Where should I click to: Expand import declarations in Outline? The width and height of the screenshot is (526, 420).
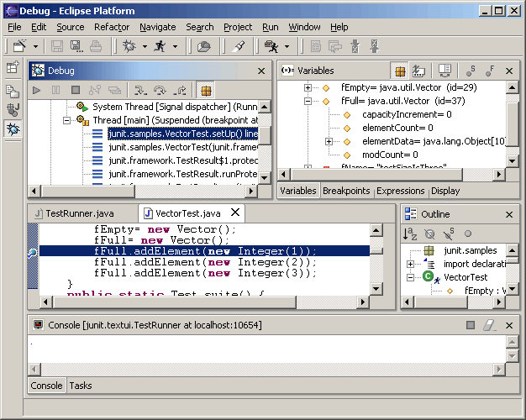[x=411, y=264]
